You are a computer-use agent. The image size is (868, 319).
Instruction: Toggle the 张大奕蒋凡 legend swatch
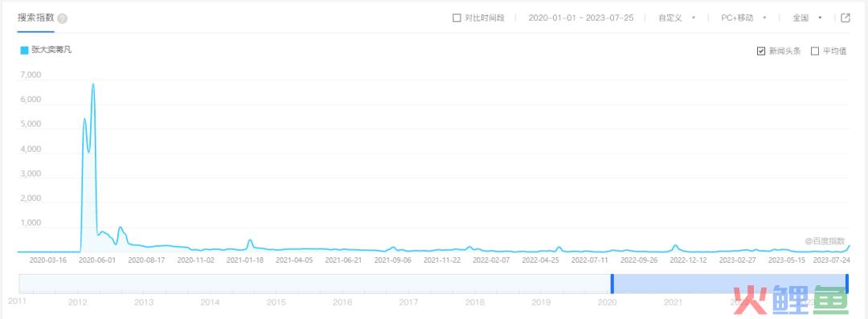point(24,51)
